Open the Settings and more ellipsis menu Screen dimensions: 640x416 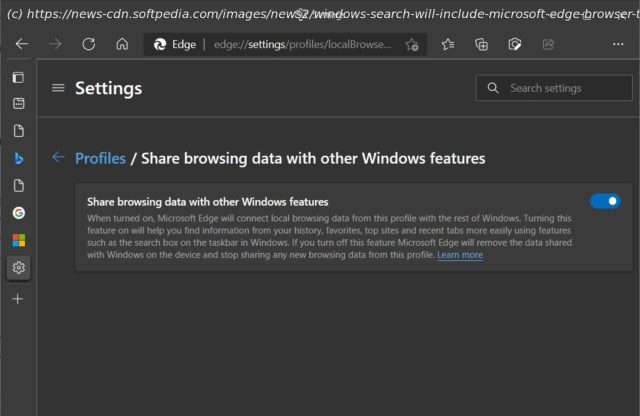618,44
